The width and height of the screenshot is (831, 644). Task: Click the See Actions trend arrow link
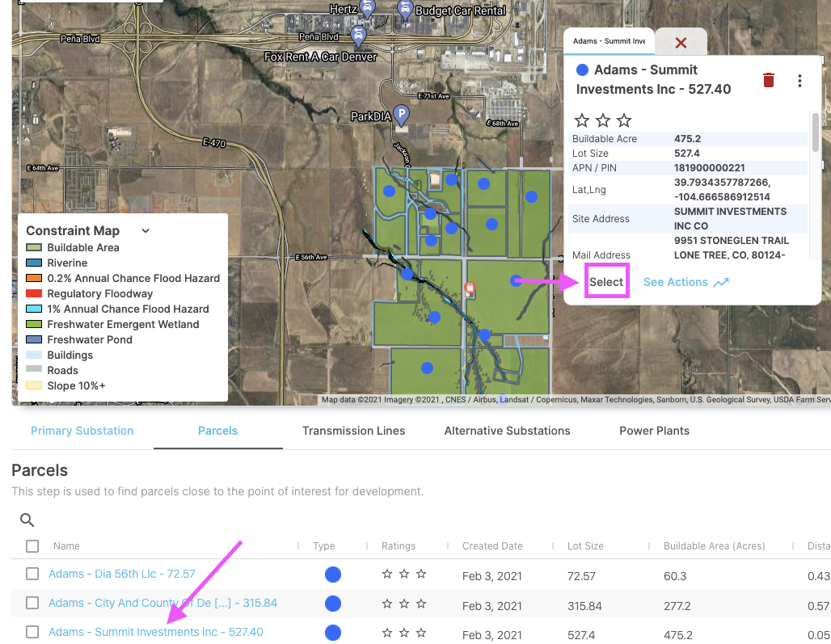[x=685, y=282]
